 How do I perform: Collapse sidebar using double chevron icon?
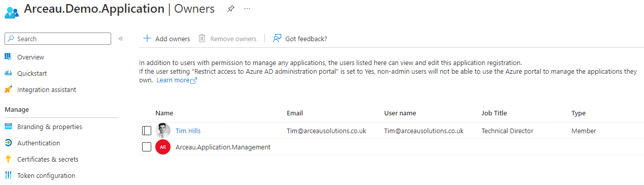(121, 39)
